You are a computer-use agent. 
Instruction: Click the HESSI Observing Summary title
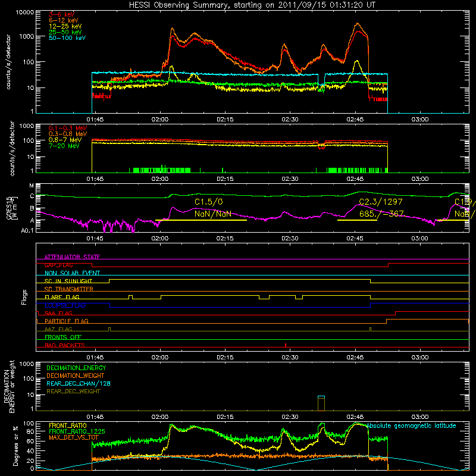252,5
